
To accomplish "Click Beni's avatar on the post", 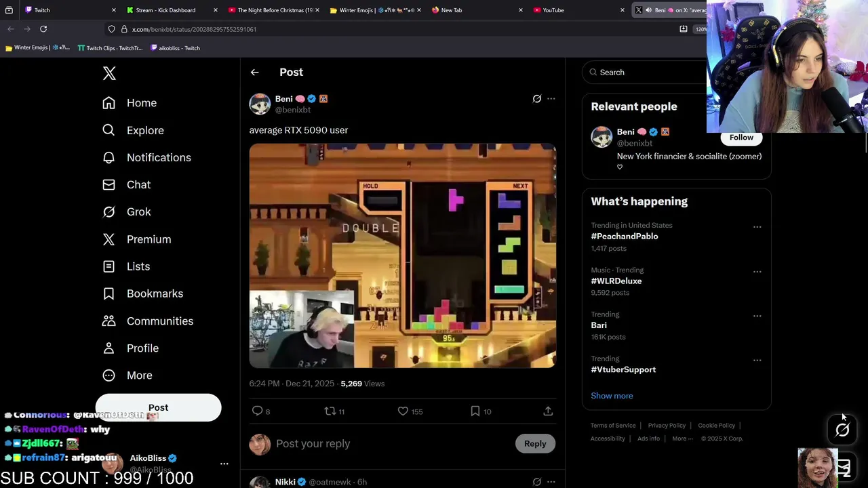I will tap(260, 104).
